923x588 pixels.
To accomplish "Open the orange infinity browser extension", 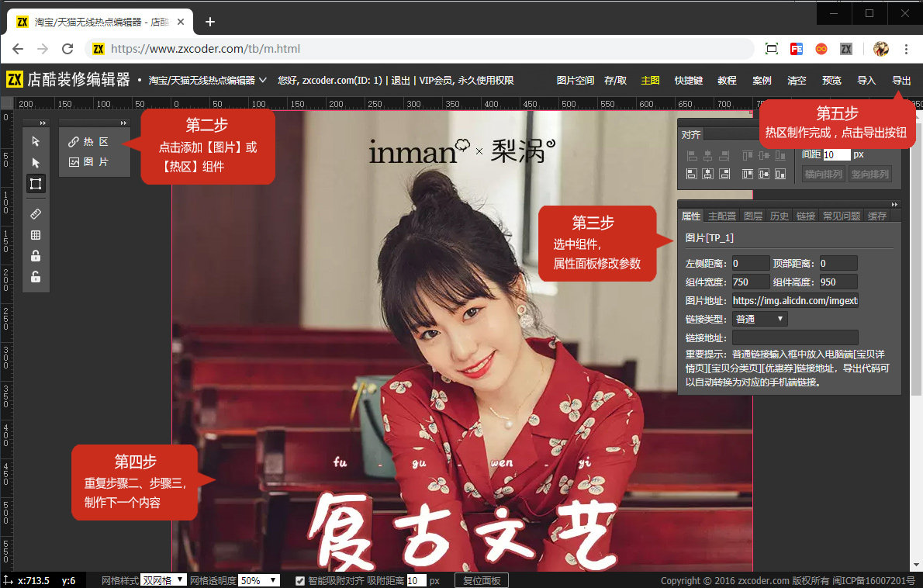I will pyautogui.click(x=821, y=49).
